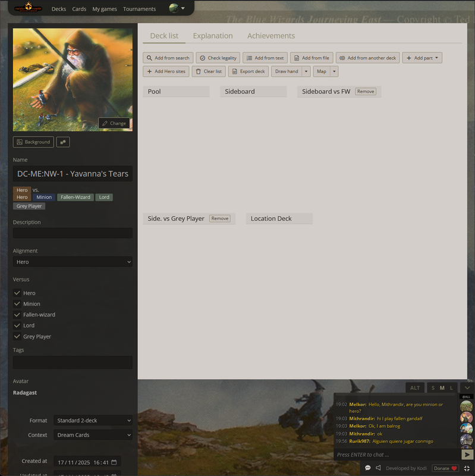Expand the Map dropdown arrow

click(334, 71)
